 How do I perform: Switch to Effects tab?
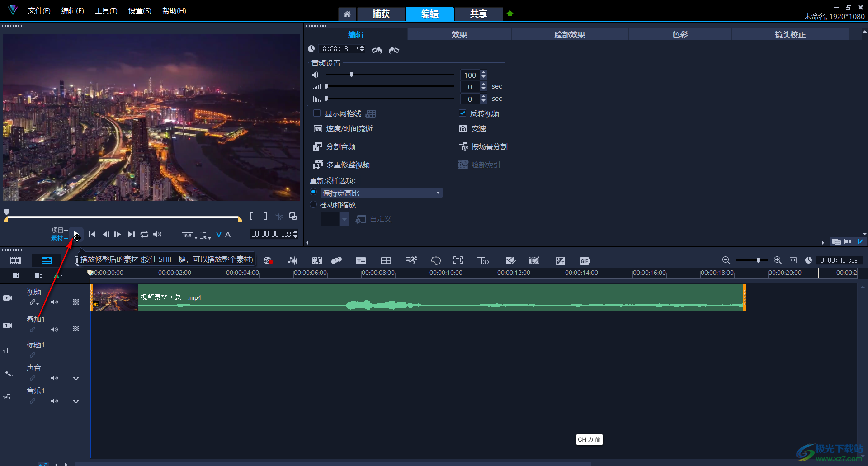pyautogui.click(x=459, y=34)
